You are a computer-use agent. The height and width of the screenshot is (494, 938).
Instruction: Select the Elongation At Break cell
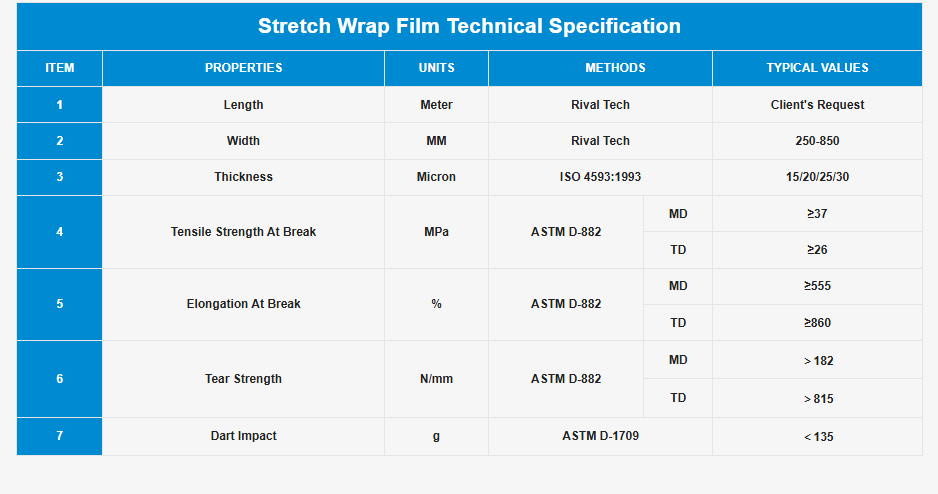coord(243,304)
